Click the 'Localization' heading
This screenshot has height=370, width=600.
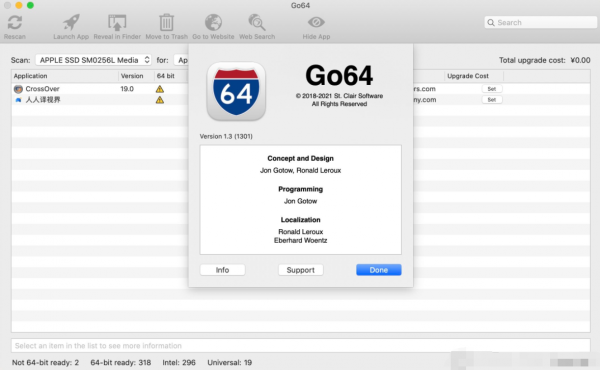300,220
